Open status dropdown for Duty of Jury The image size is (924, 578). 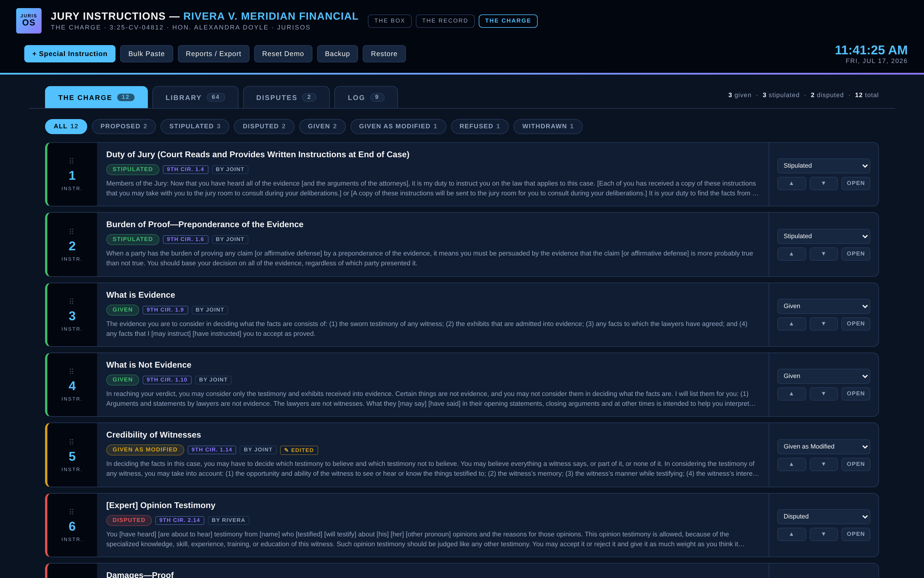(824, 166)
